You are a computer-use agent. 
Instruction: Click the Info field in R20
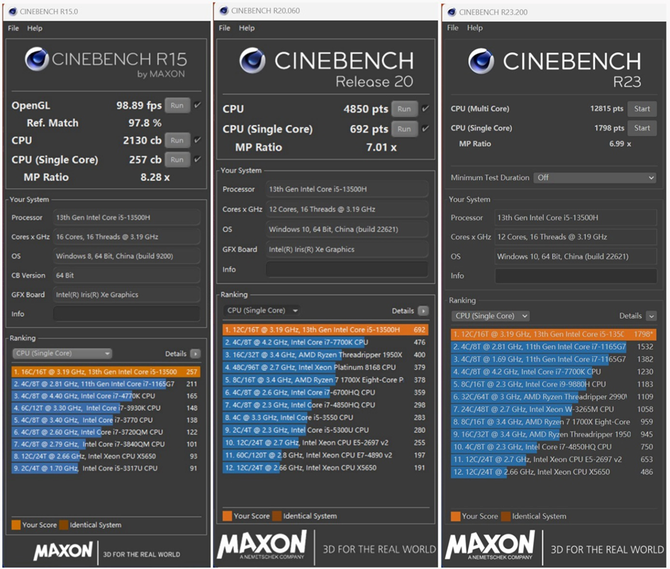tap(347, 270)
